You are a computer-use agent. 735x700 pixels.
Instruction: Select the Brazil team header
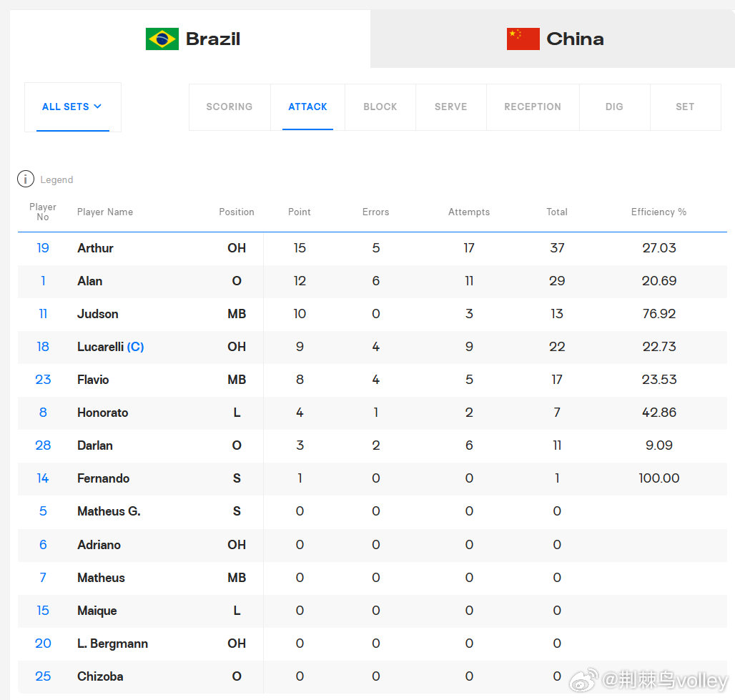190,39
